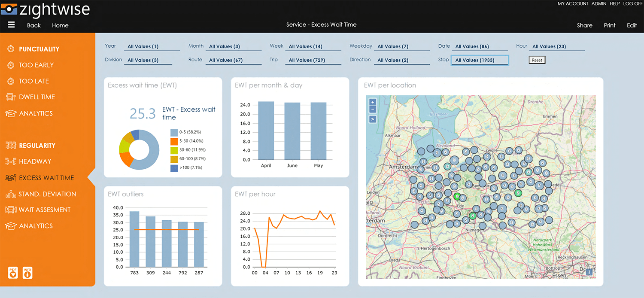Click the Print link
The width and height of the screenshot is (644, 298).
(x=609, y=25)
